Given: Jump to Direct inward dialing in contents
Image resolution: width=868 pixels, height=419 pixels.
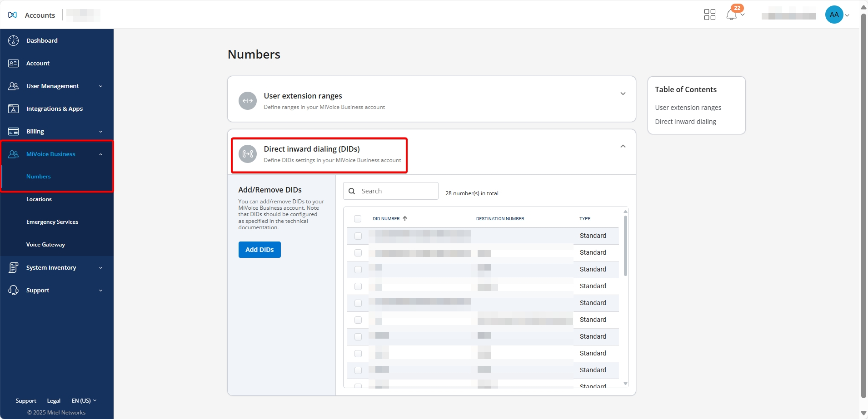Looking at the screenshot, I should [x=685, y=122].
